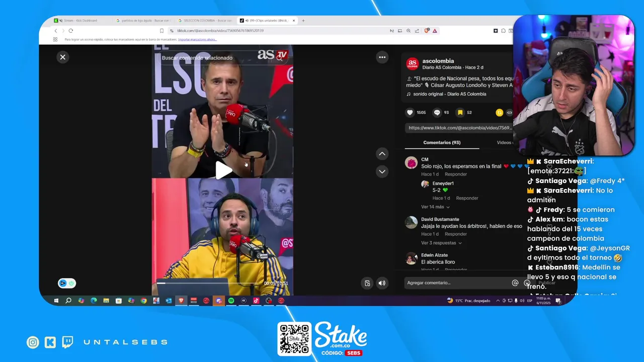Screen dimensions: 644x362
Task: Click the embed code icon
Action: pos(509,113)
